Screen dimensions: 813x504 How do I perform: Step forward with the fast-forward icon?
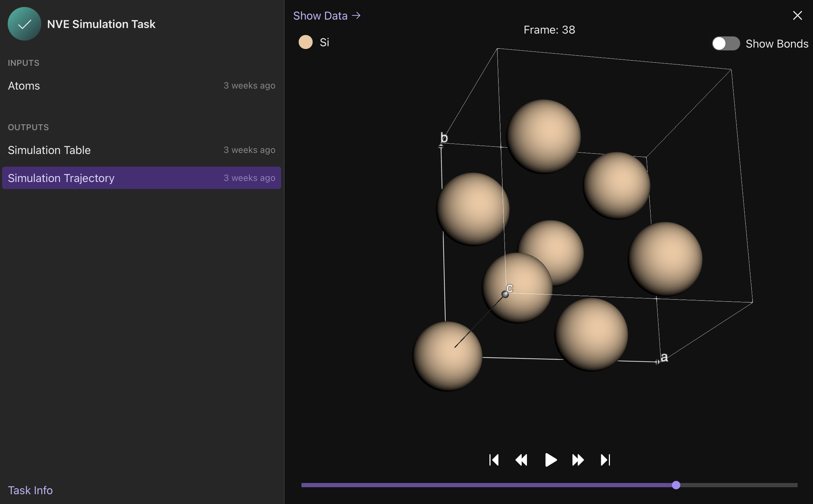578,460
